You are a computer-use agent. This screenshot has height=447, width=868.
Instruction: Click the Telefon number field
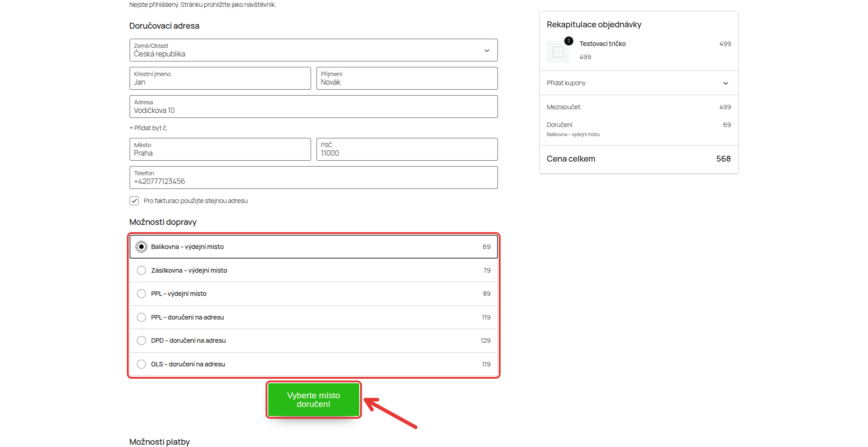313,178
